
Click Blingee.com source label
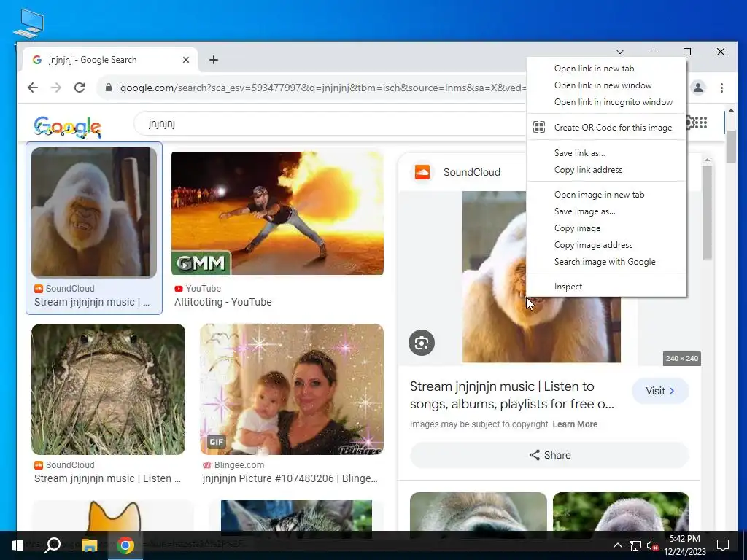(233, 464)
